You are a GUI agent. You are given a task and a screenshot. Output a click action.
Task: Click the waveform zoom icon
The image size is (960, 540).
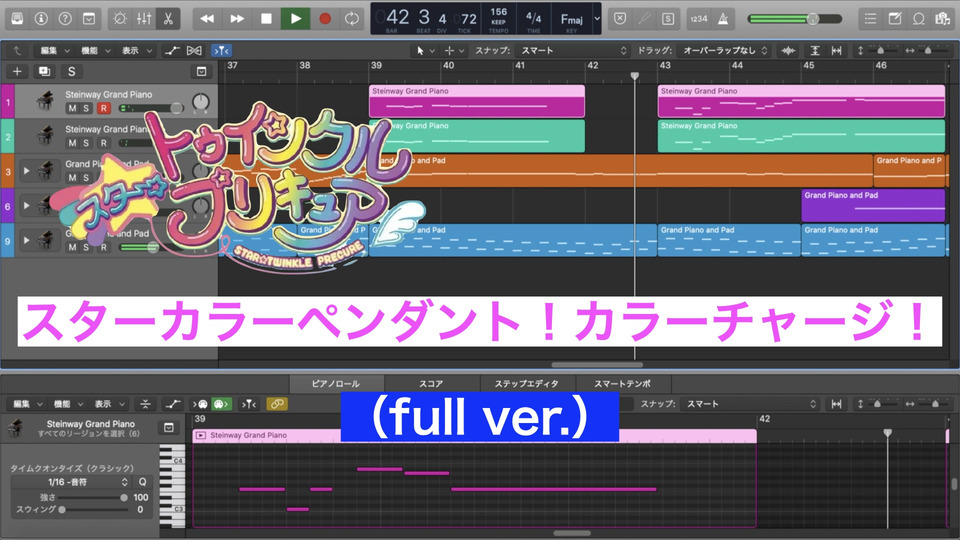click(789, 51)
